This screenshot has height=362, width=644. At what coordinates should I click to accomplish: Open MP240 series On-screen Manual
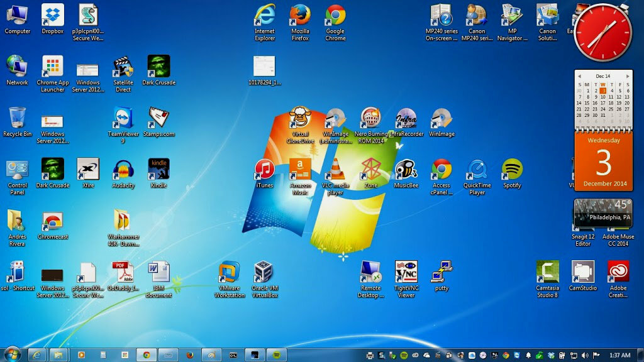[x=441, y=23]
